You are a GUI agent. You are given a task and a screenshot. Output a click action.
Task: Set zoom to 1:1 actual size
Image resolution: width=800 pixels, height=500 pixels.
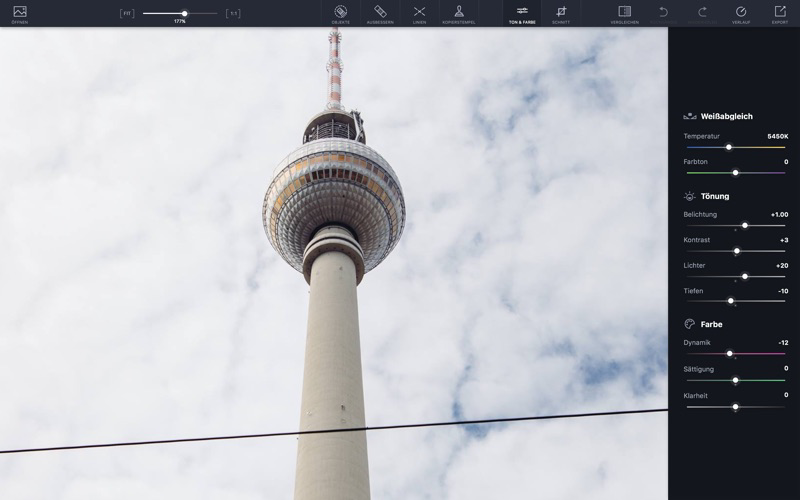[233, 13]
